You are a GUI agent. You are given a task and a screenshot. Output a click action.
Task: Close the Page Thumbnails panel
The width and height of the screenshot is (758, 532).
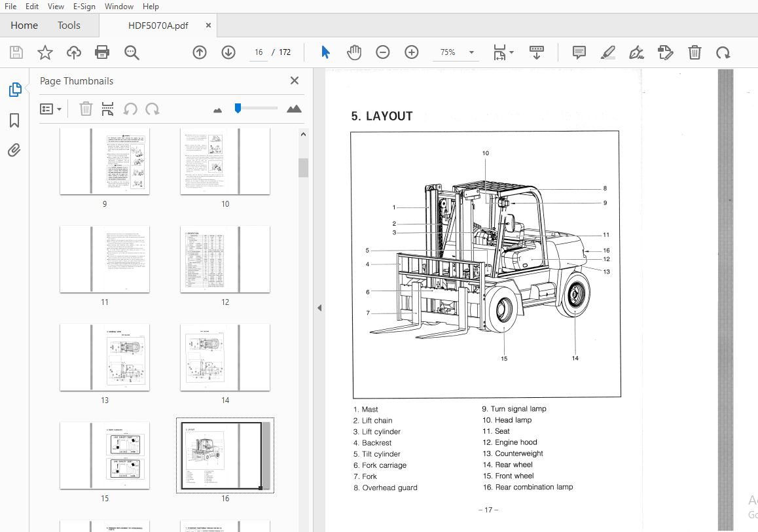point(295,80)
